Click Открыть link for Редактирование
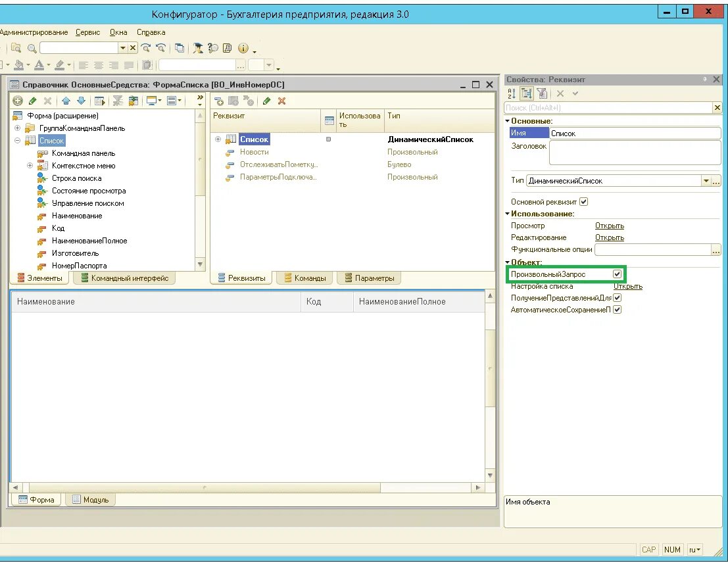 click(609, 237)
